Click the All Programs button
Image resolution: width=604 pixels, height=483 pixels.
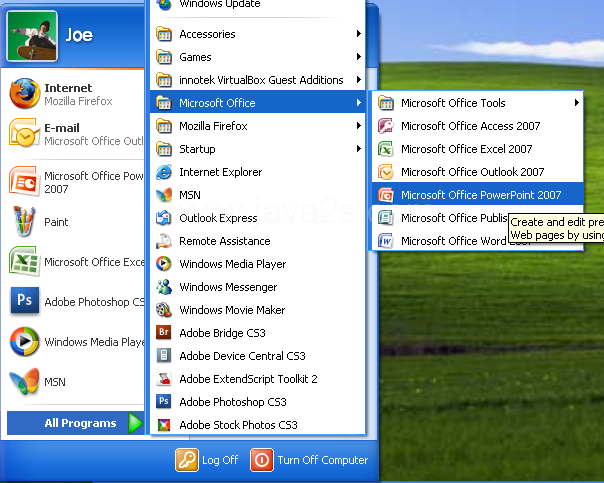click(76, 423)
